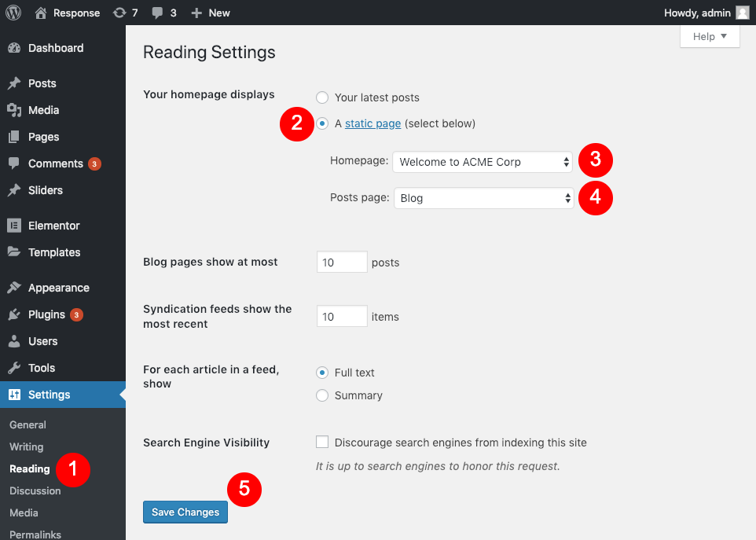Click the admin avatar icon
The height and width of the screenshot is (540, 756).
(742, 13)
